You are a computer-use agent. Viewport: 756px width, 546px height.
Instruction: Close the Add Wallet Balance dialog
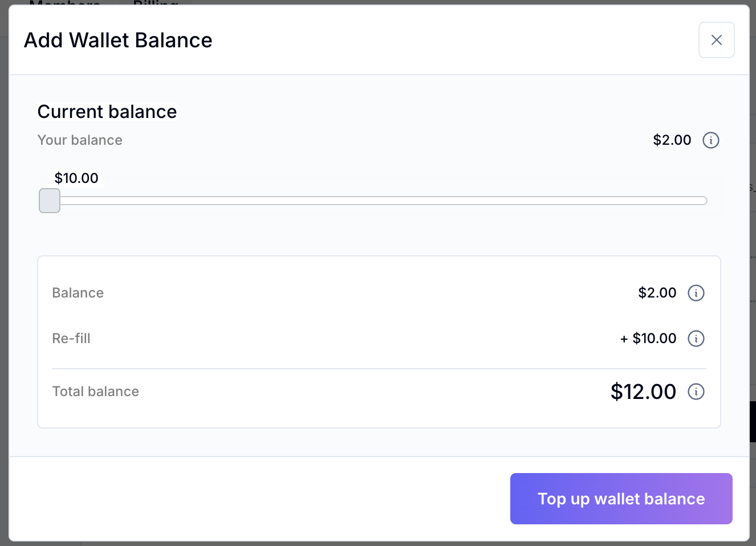[716, 40]
